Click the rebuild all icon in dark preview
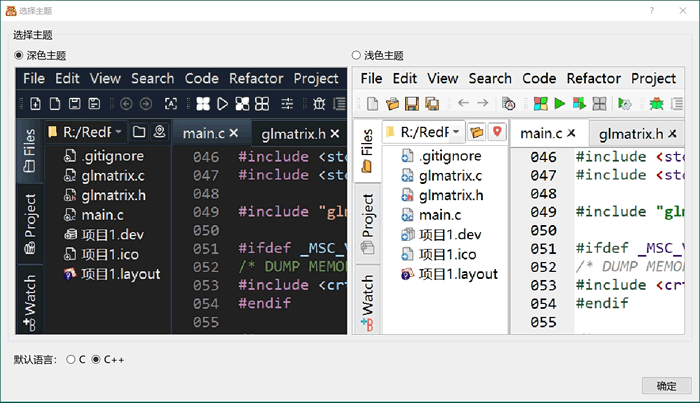The image size is (700, 403). [x=262, y=104]
